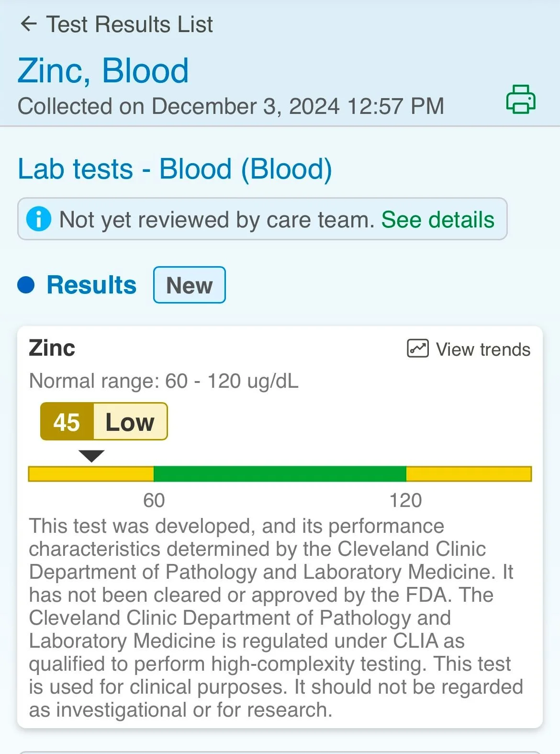This screenshot has height=754, width=560.
Task: Select the Normal range text line
Action: pyautogui.click(x=164, y=381)
